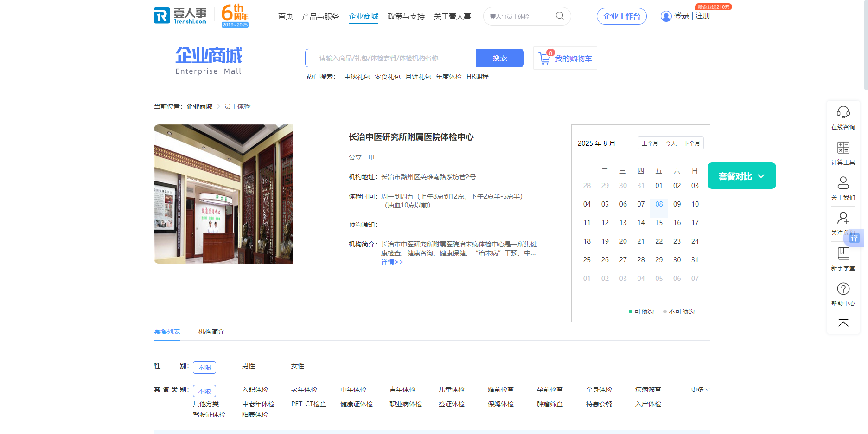Click 零食礼包 hot search
This screenshot has height=434, width=868.
click(388, 77)
